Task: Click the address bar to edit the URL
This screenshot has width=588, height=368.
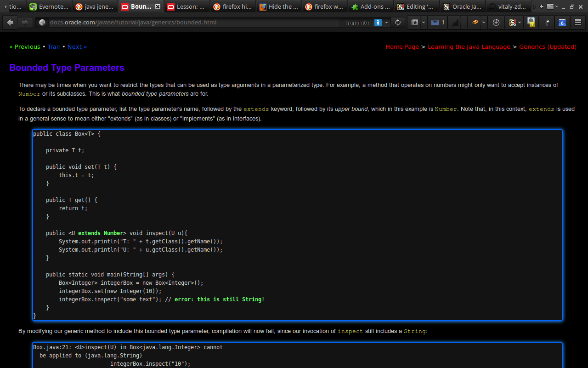Action: (184, 22)
